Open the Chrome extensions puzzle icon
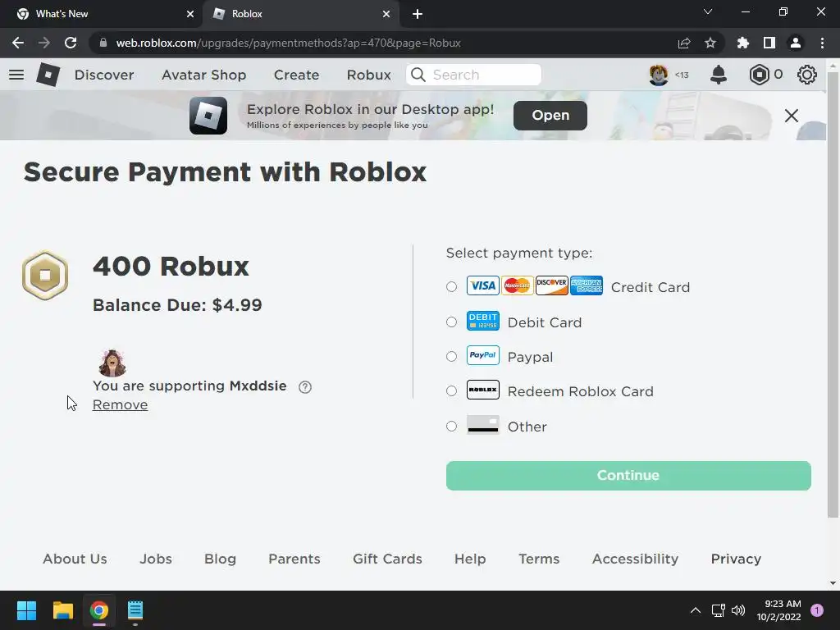This screenshot has height=630, width=840. pyautogui.click(x=743, y=43)
